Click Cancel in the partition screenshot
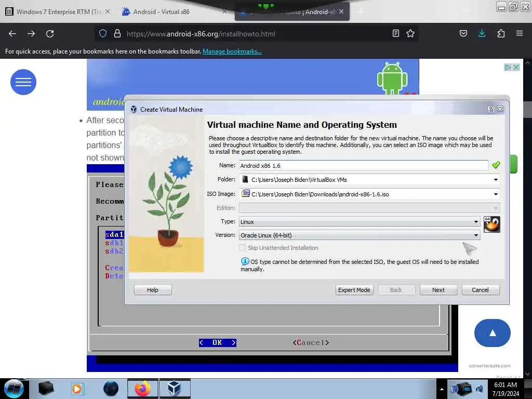The width and height of the screenshot is (532, 399). (x=311, y=343)
